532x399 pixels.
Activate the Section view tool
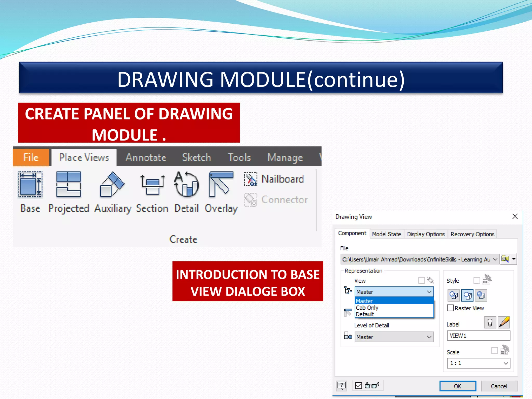point(152,185)
